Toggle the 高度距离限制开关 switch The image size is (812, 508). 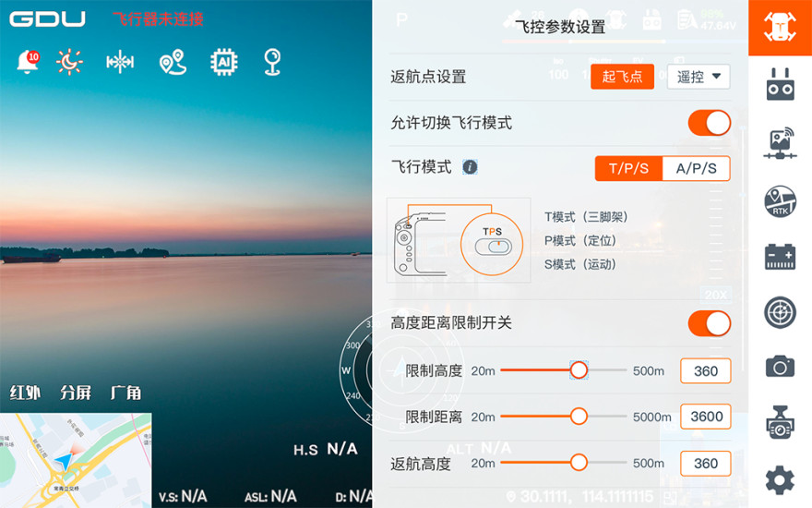click(709, 323)
